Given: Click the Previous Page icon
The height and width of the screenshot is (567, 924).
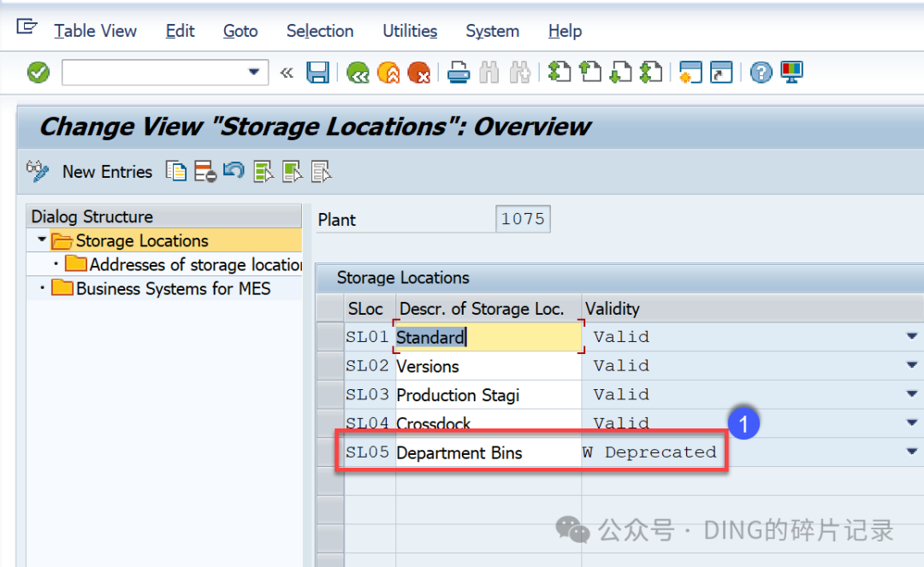Looking at the screenshot, I should coord(589,73).
